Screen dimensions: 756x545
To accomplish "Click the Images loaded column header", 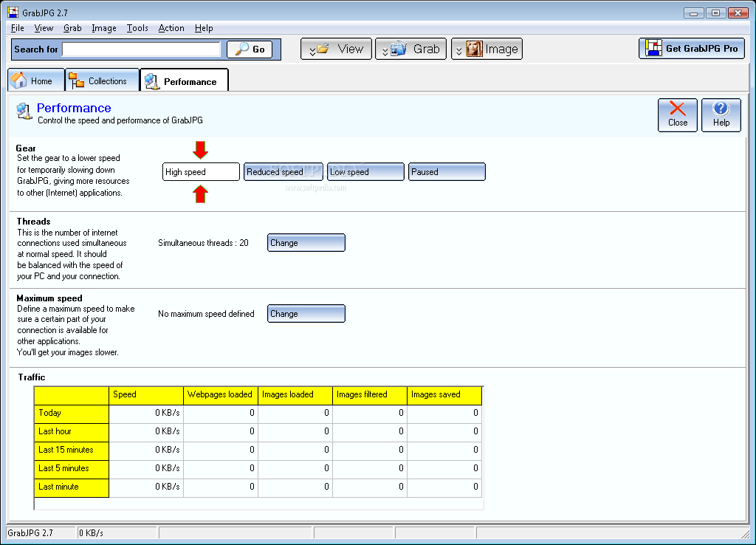I will 295,395.
